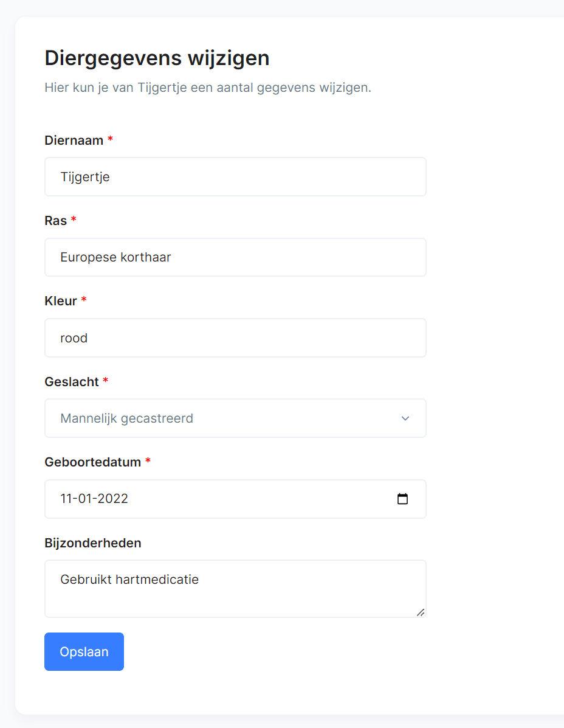Save changes with the Opslaan button

click(x=84, y=651)
